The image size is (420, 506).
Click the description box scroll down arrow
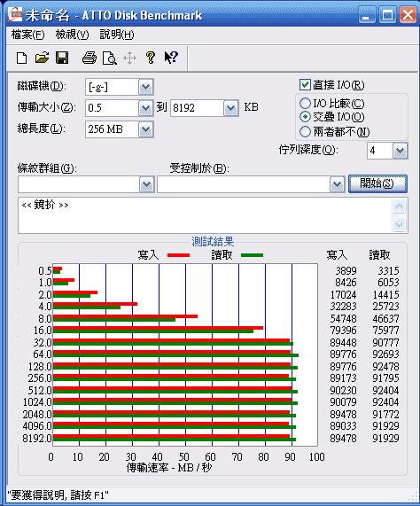pyautogui.click(x=400, y=224)
